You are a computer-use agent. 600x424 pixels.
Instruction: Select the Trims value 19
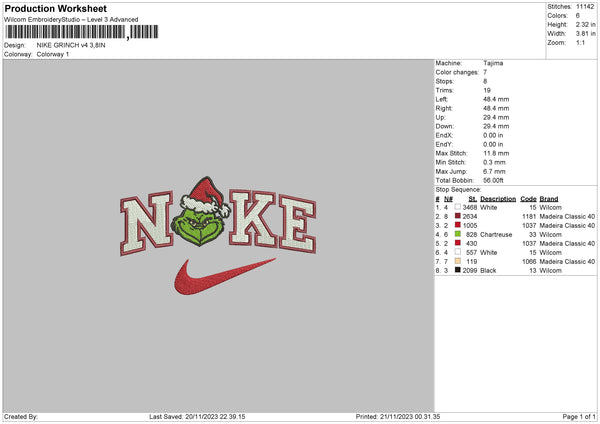(487, 90)
